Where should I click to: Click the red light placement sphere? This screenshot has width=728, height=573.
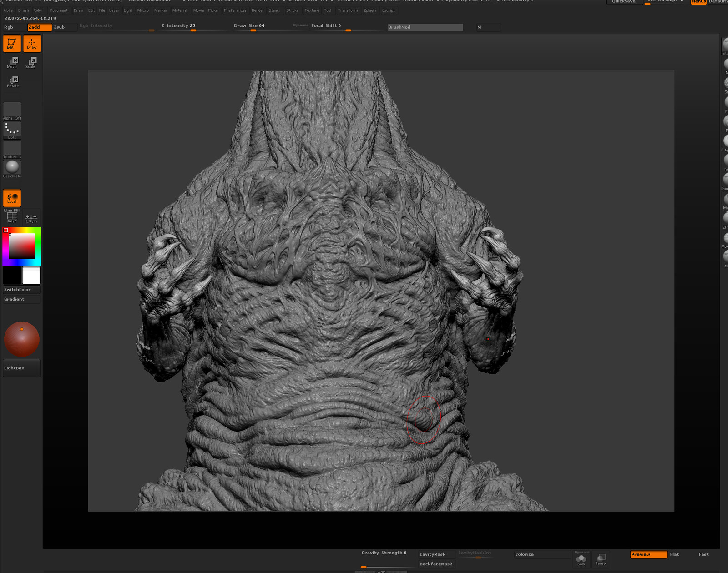tap(22, 339)
